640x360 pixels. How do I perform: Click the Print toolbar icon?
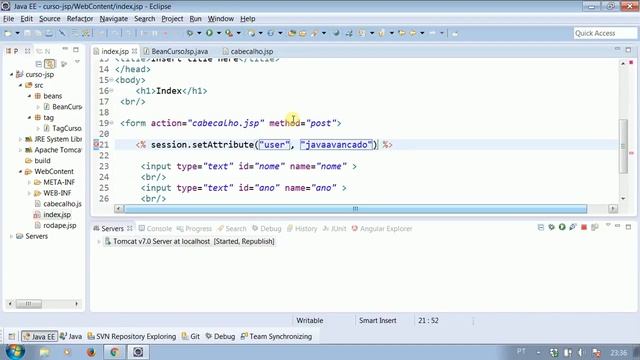tap(49, 33)
